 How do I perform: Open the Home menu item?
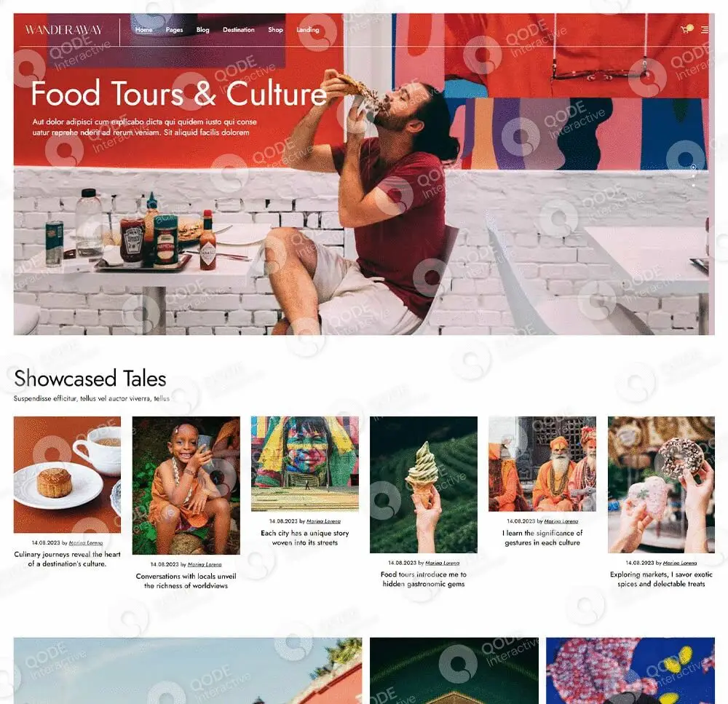[144, 30]
